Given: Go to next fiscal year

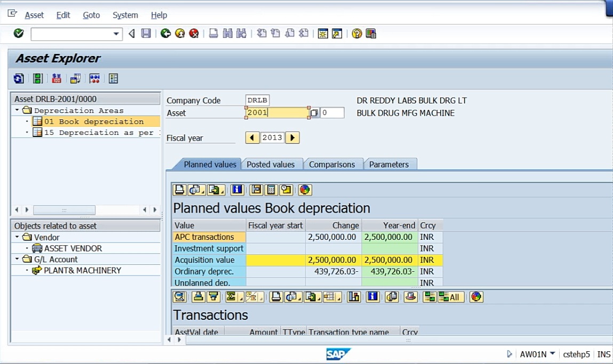Looking at the screenshot, I should click(x=292, y=137).
